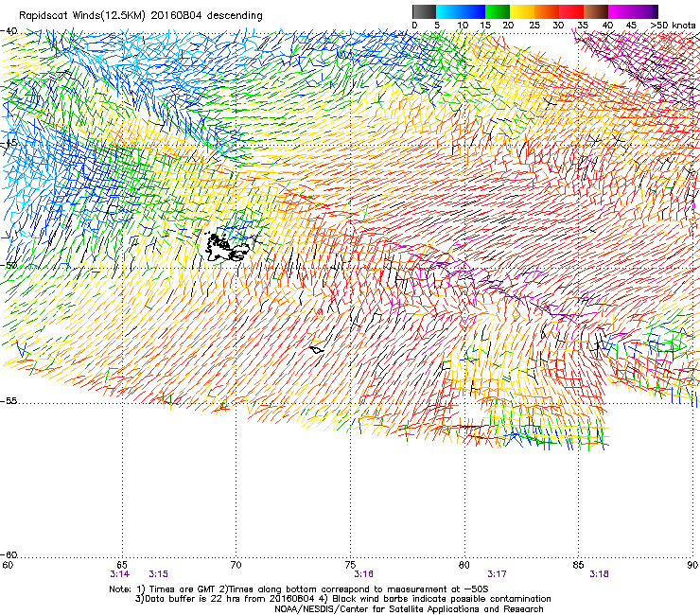Click the cyan-to-blue 5-15 knots legend swatch

pos(461,11)
